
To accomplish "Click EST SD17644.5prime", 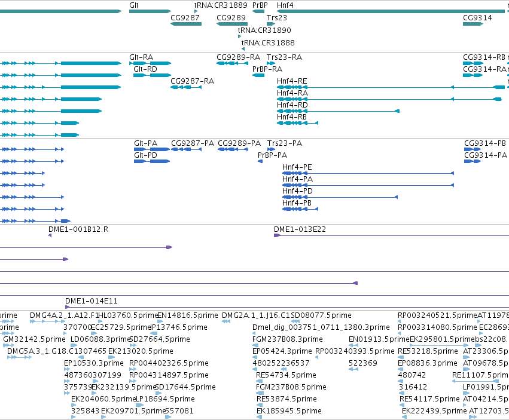I will [185, 387].
